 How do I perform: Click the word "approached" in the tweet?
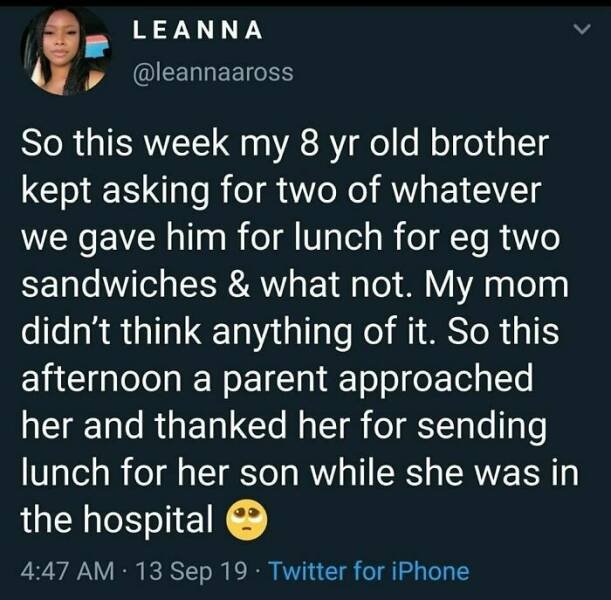pyautogui.click(x=436, y=380)
